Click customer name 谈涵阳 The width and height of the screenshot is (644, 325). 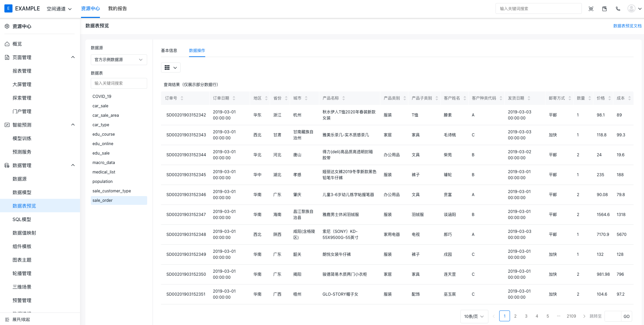pyautogui.click(x=450, y=215)
